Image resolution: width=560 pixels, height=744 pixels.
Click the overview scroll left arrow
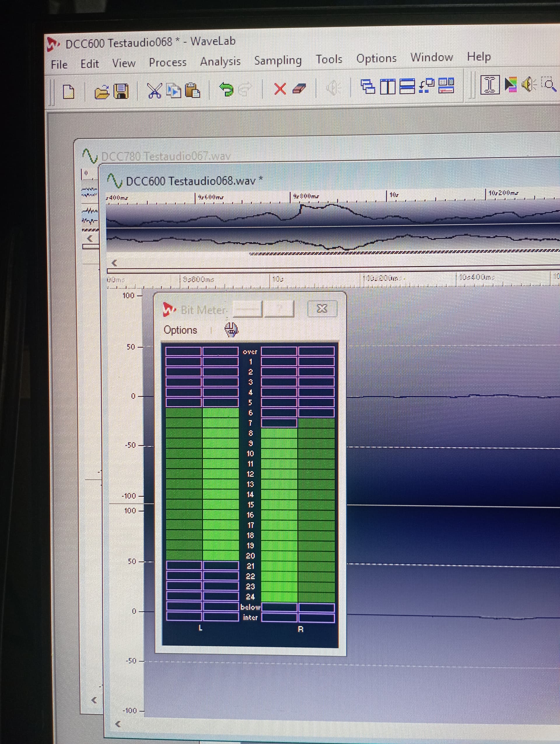(114, 263)
